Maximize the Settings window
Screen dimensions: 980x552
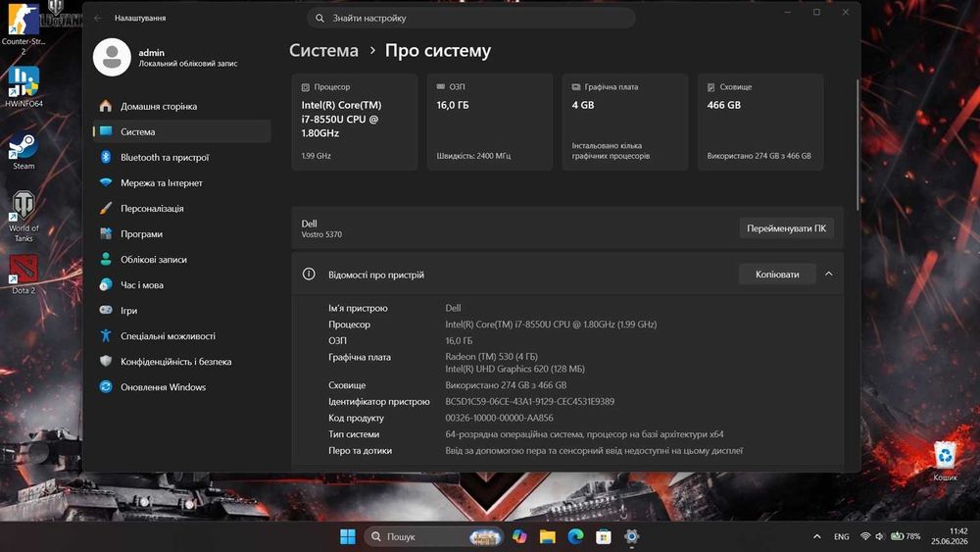pos(816,12)
